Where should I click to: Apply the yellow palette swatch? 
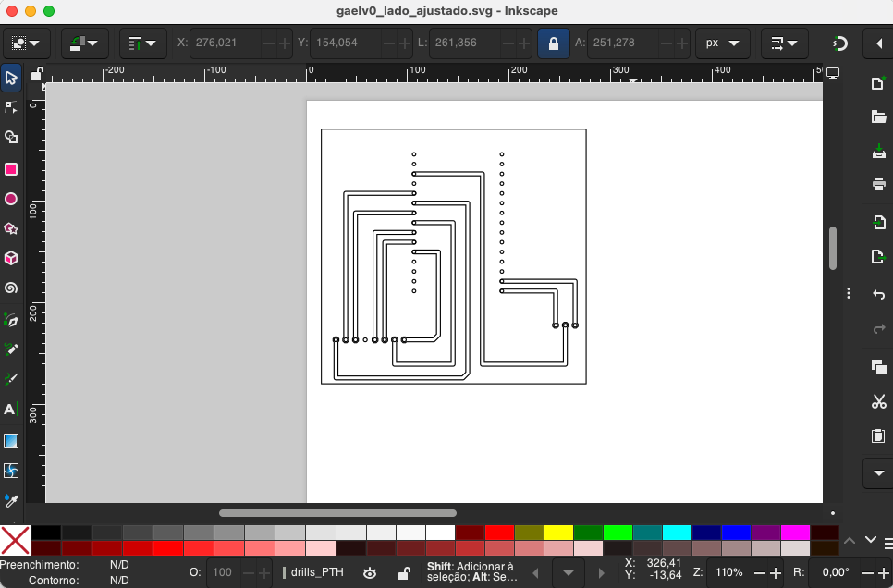pyautogui.click(x=558, y=533)
